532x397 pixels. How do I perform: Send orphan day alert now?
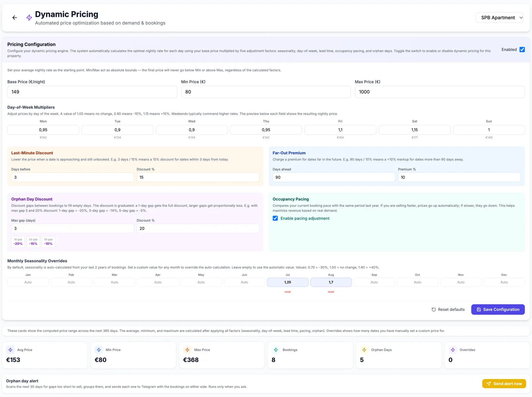[504, 384]
